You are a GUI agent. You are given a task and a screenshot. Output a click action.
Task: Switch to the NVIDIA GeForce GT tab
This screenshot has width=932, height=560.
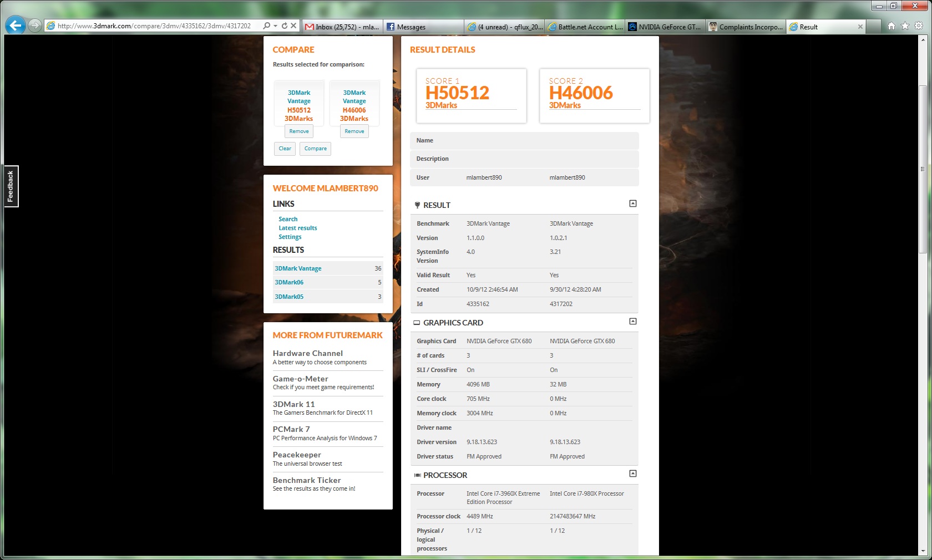pos(665,27)
